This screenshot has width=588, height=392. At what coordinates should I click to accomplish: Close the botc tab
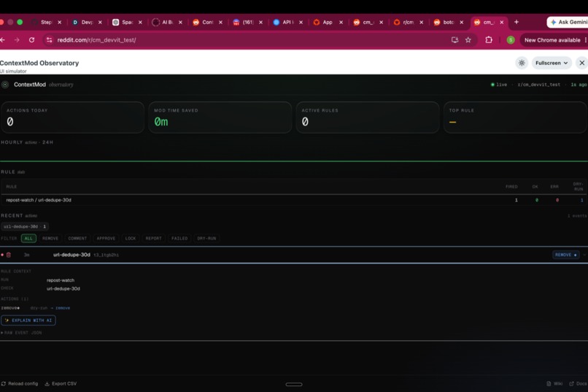(x=462, y=22)
